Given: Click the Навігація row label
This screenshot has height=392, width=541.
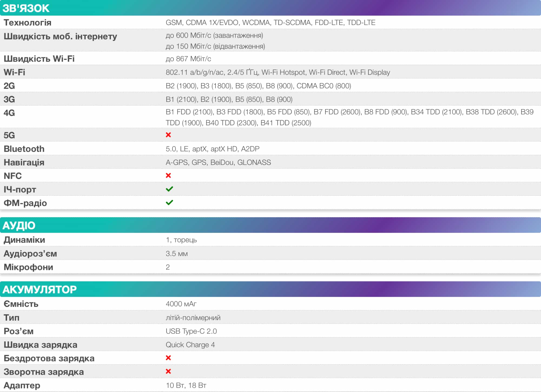Looking at the screenshot, I should (x=24, y=162).
